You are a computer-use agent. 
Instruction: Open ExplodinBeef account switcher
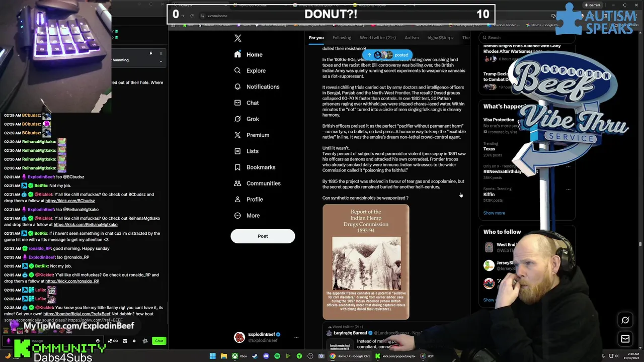267,337
